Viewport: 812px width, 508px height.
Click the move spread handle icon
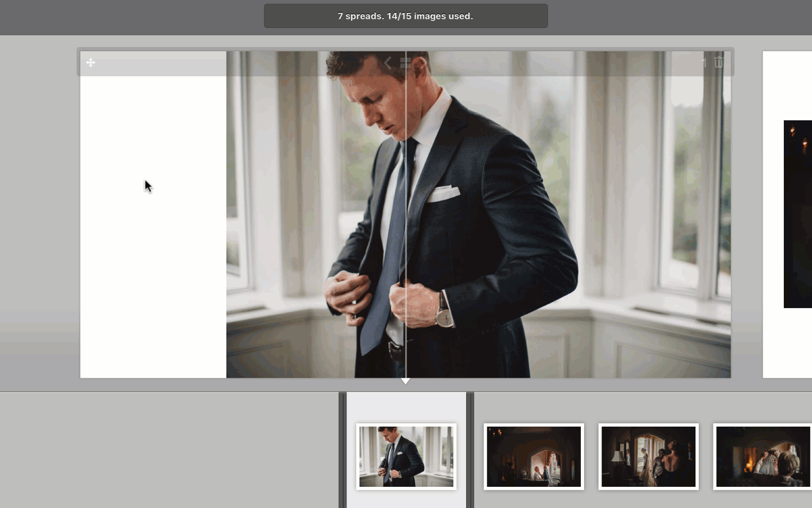91,63
